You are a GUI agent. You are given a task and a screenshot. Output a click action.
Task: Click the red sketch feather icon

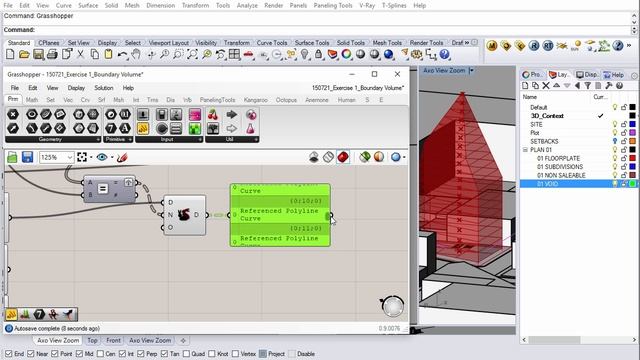122,157
